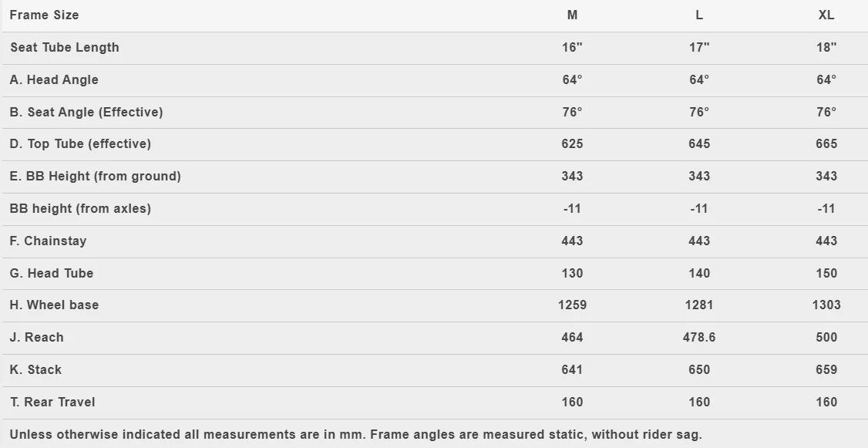
Task: Click the measurements footnote text
Action: pos(356,435)
